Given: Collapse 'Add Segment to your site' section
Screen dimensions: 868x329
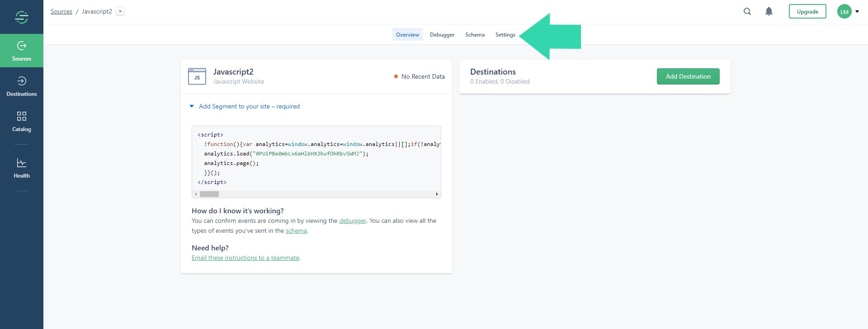Looking at the screenshot, I should [x=192, y=106].
